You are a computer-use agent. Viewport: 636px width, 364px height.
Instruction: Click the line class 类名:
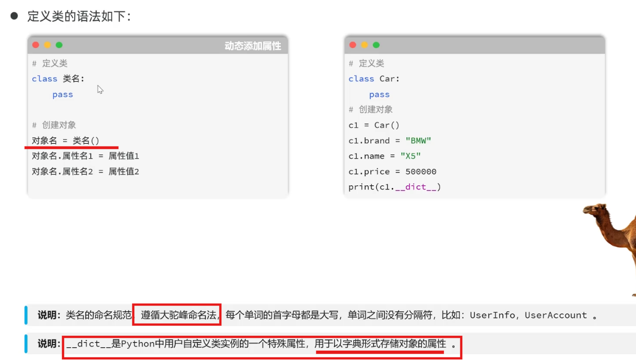(58, 79)
